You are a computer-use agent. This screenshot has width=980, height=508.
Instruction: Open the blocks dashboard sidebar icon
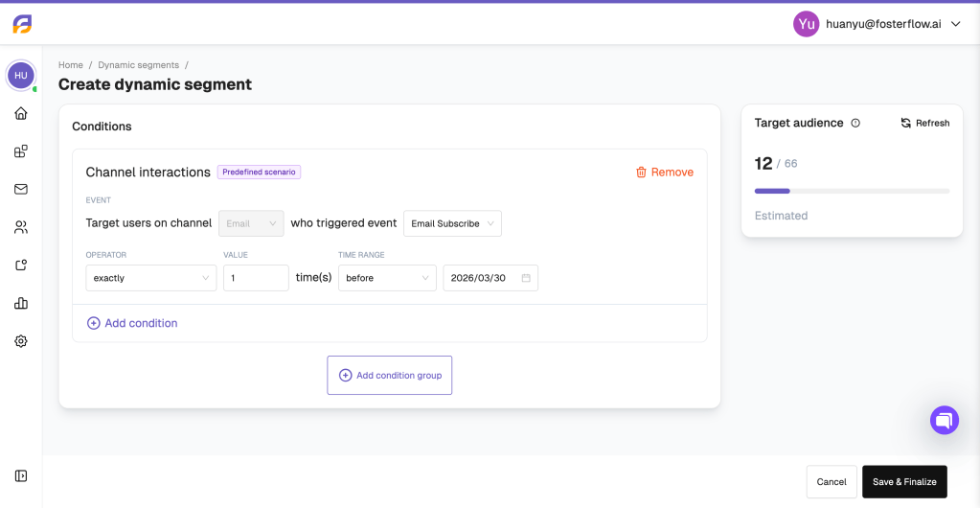tap(21, 151)
